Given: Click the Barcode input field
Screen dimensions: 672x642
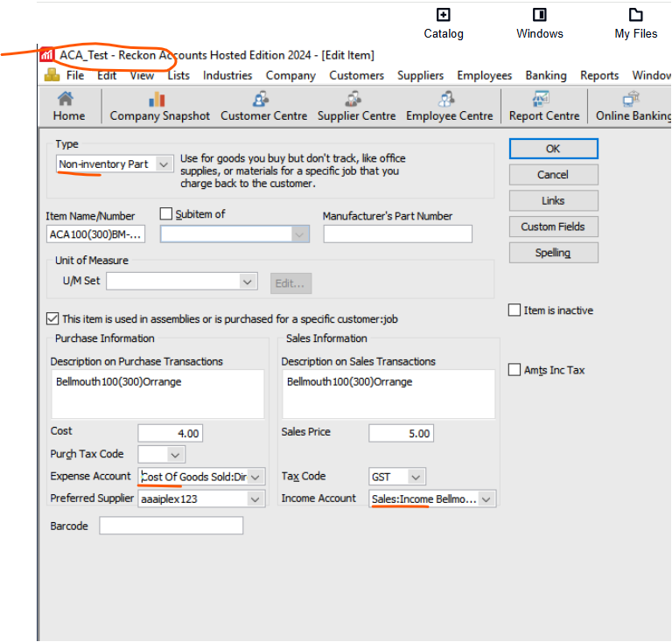Looking at the screenshot, I should (x=171, y=526).
